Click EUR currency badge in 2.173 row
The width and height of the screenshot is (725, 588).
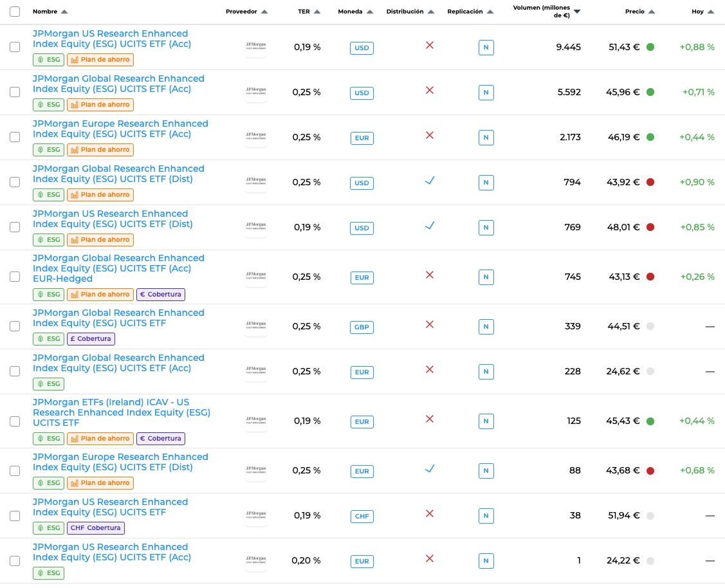[362, 138]
